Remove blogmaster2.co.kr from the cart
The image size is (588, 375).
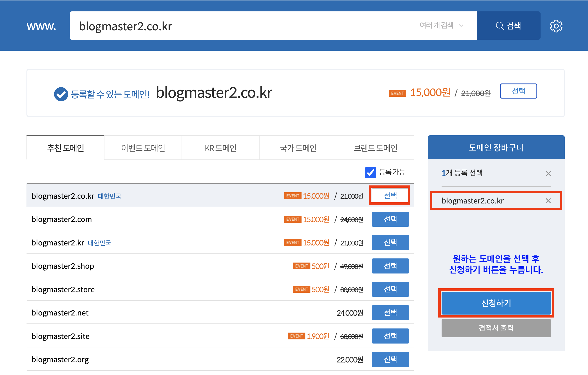(548, 201)
